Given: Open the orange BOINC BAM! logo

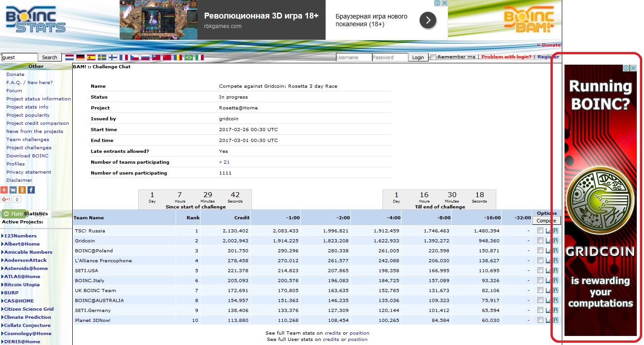Looking at the screenshot, I should 529,19.
